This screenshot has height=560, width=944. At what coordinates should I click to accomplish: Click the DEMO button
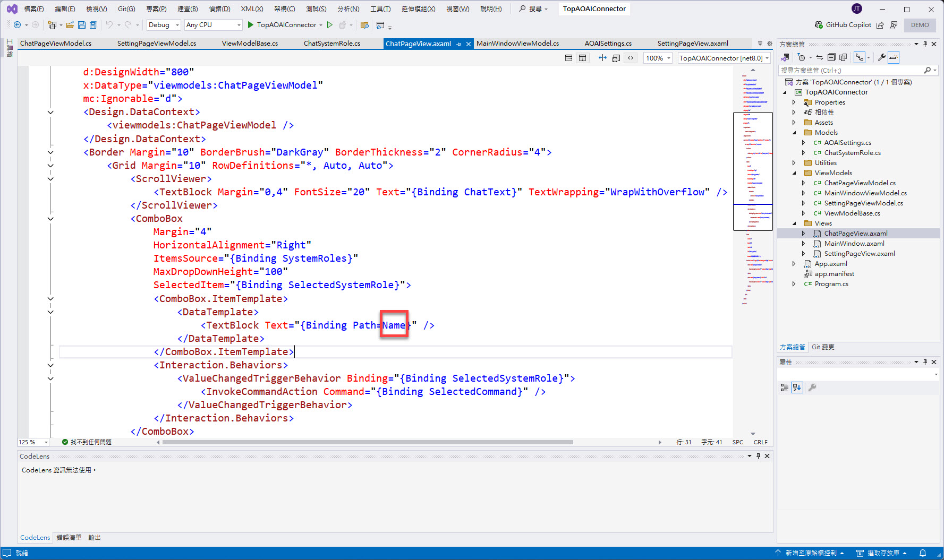pos(920,25)
